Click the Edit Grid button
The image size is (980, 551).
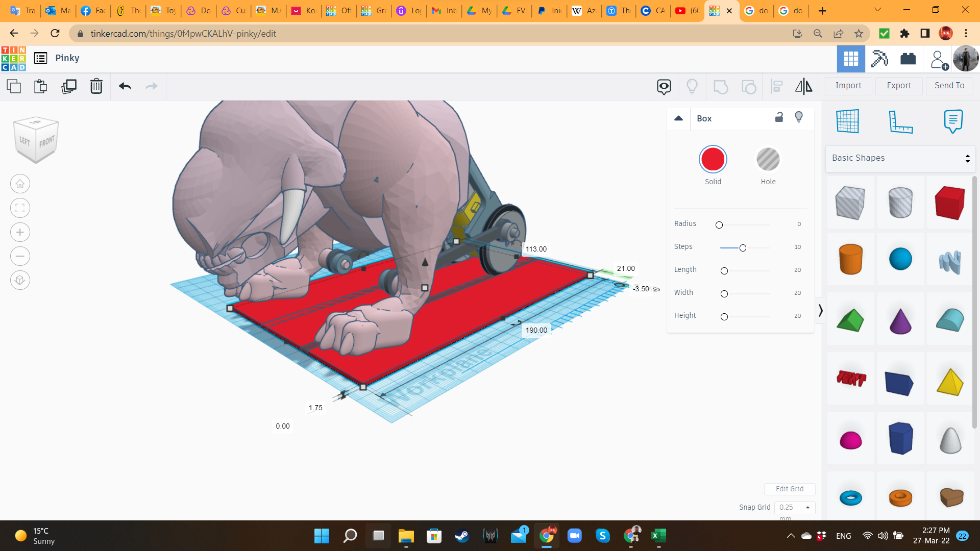coord(789,489)
